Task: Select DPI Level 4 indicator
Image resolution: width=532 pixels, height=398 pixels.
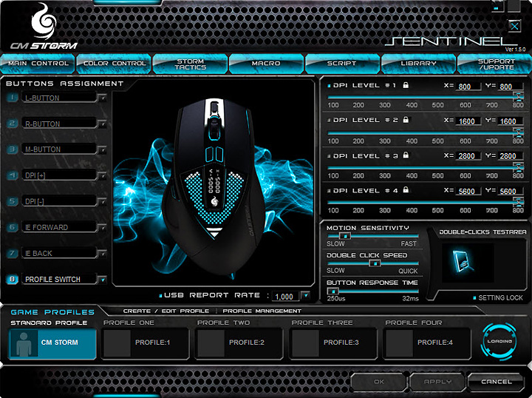Action: point(329,191)
